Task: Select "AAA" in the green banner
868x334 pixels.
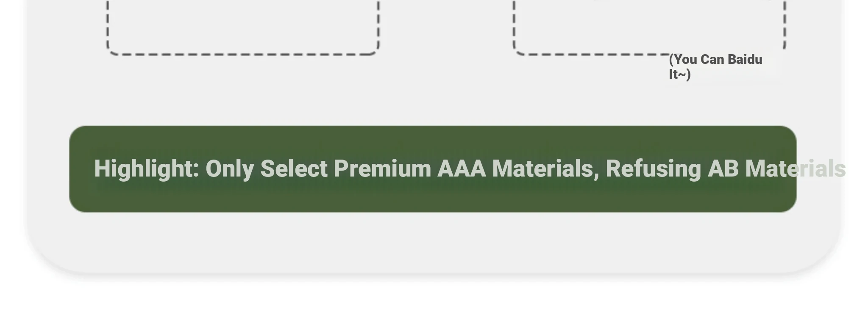Action: click(x=462, y=168)
